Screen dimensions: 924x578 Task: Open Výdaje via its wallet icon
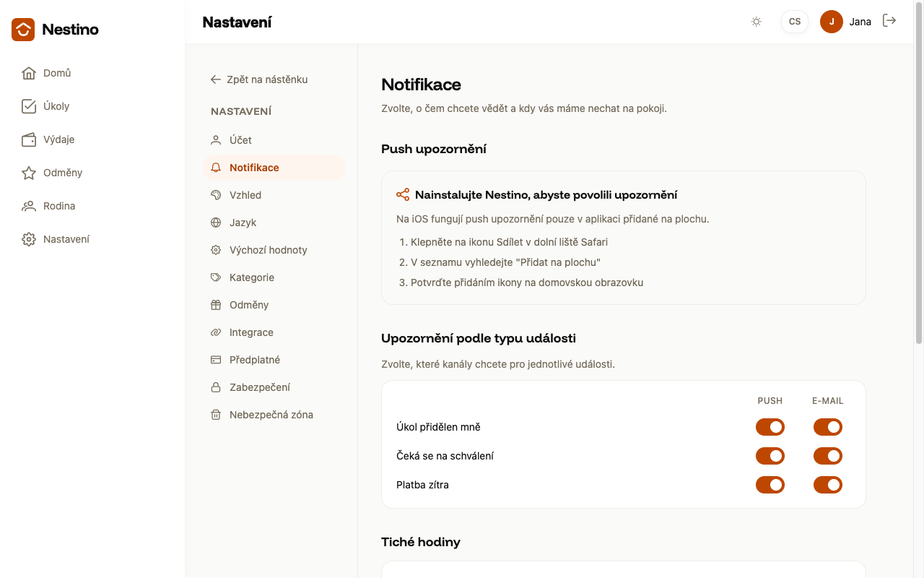(x=29, y=139)
